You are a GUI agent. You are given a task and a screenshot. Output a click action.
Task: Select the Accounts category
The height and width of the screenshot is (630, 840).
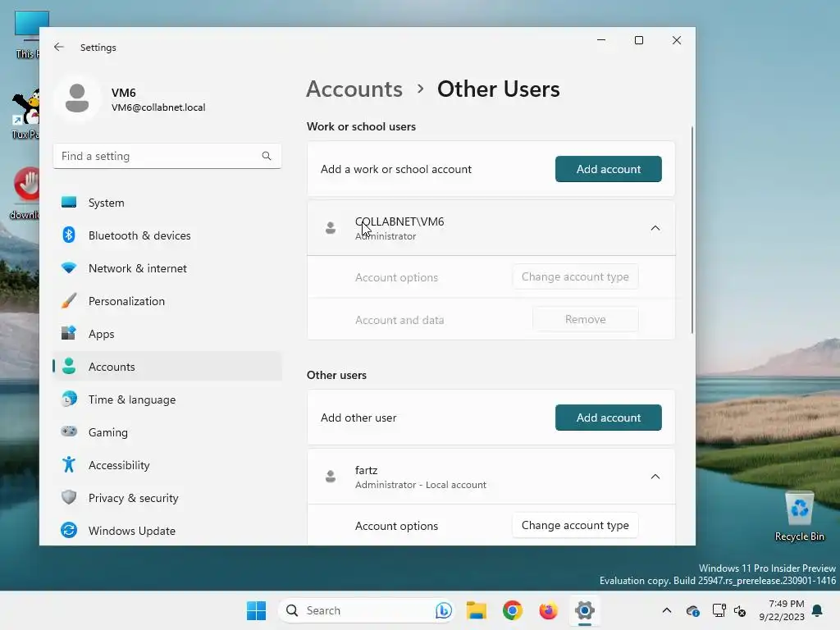pyautogui.click(x=167, y=367)
